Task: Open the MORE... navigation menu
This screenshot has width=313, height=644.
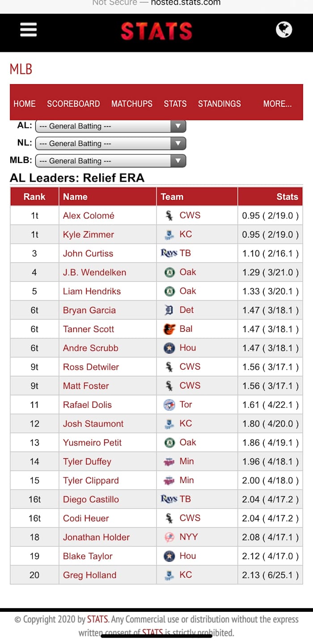Action: (277, 104)
